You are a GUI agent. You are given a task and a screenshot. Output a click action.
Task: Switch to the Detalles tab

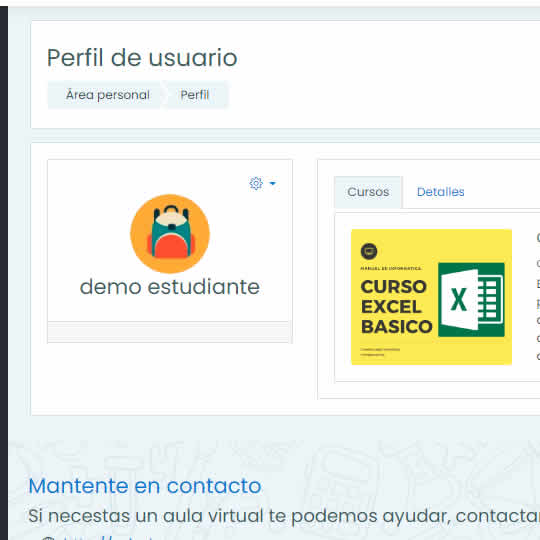[440, 192]
